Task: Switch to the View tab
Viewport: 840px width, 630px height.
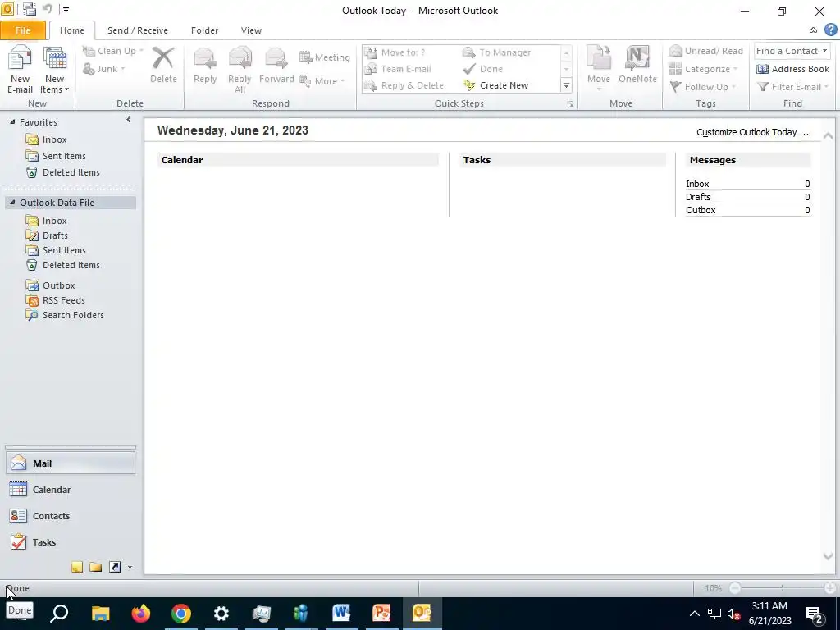Action: (251, 30)
